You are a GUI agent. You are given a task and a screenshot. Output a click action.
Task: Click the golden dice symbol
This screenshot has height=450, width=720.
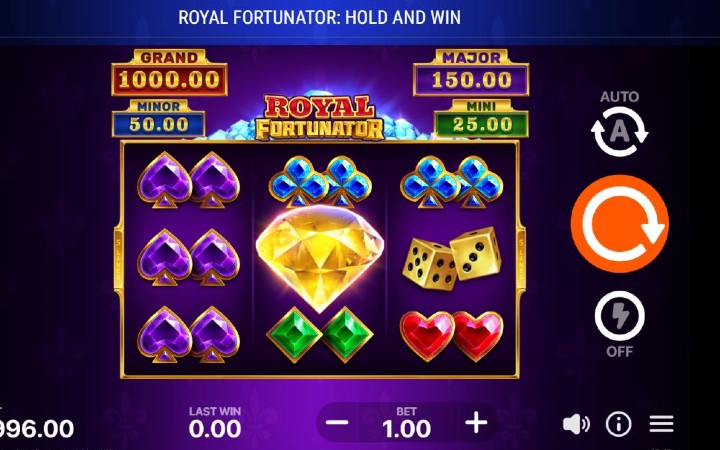[x=452, y=259]
